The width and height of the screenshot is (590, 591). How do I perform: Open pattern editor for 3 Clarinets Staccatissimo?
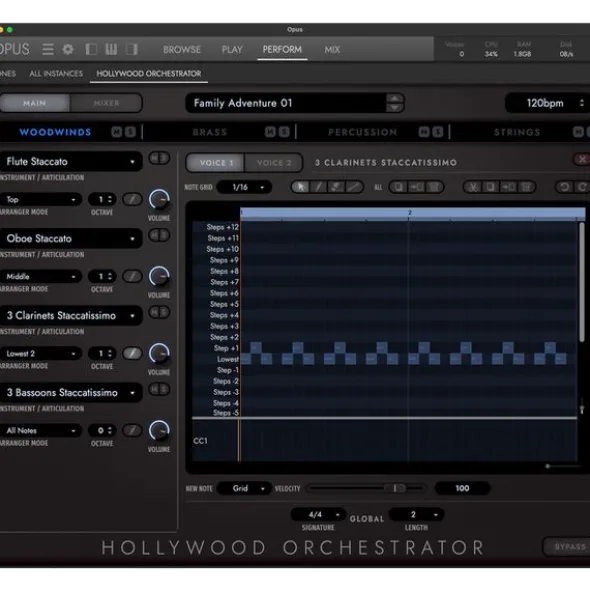click(132, 354)
